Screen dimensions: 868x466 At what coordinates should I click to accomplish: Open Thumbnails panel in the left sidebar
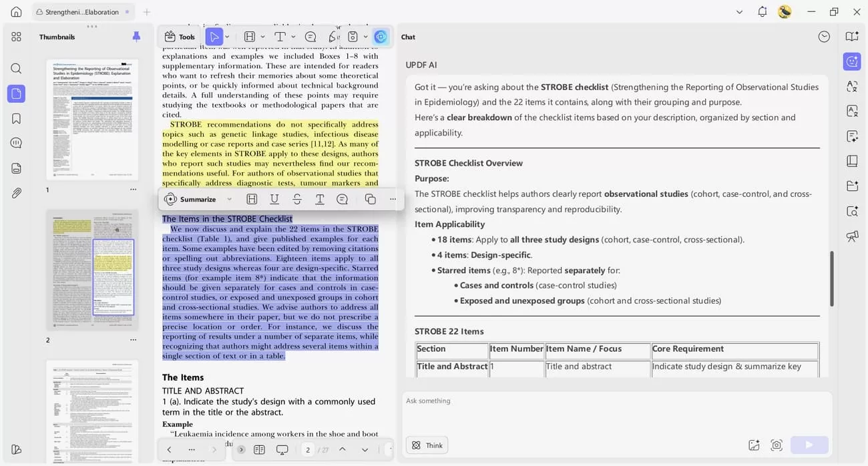(x=16, y=93)
